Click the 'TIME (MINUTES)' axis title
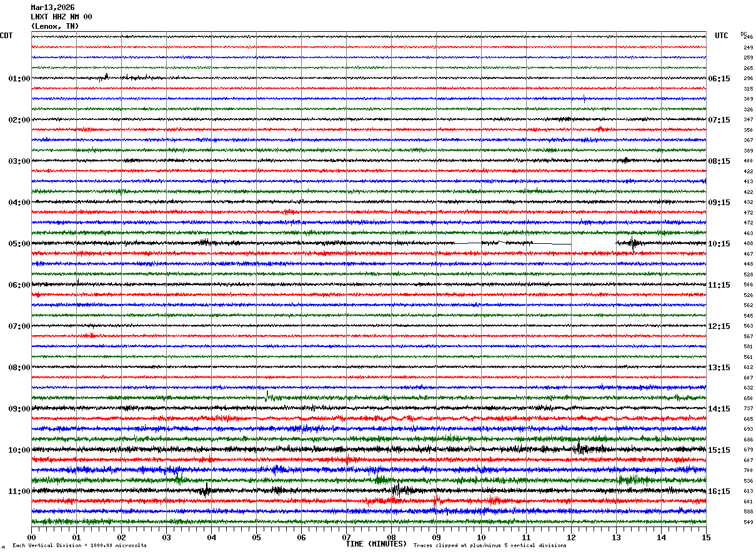The height and width of the screenshot is (554, 756). click(376, 544)
